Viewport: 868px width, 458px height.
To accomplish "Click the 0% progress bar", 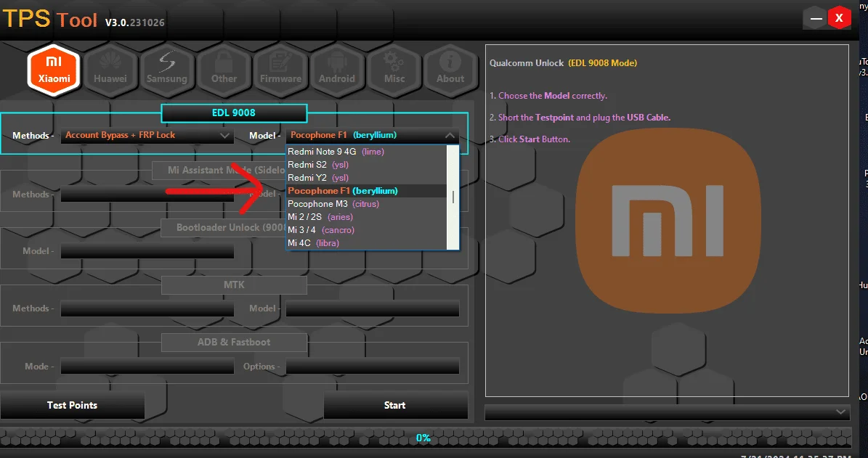I will pos(425,438).
